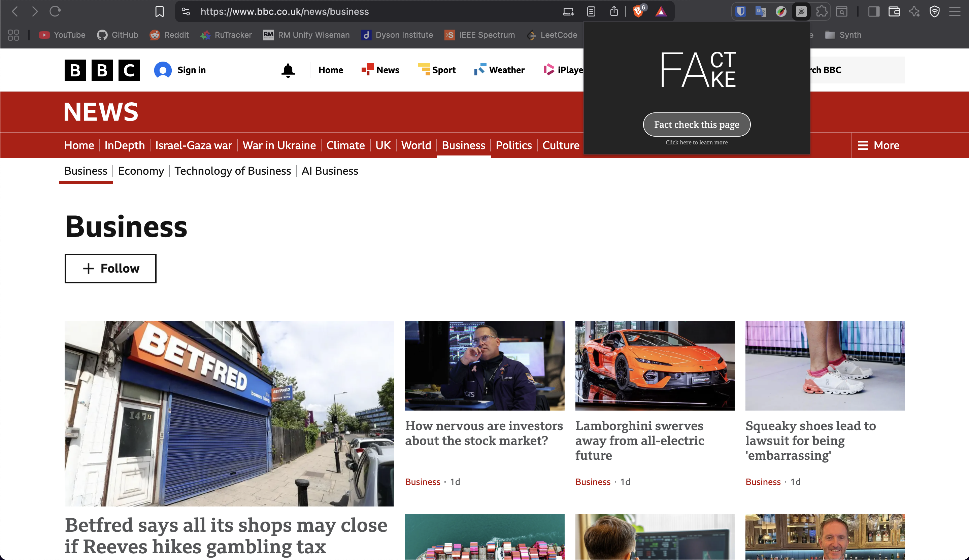Viewport: 969px width, 560px height.
Task: Click the BBC notifications bell icon
Action: pos(288,70)
